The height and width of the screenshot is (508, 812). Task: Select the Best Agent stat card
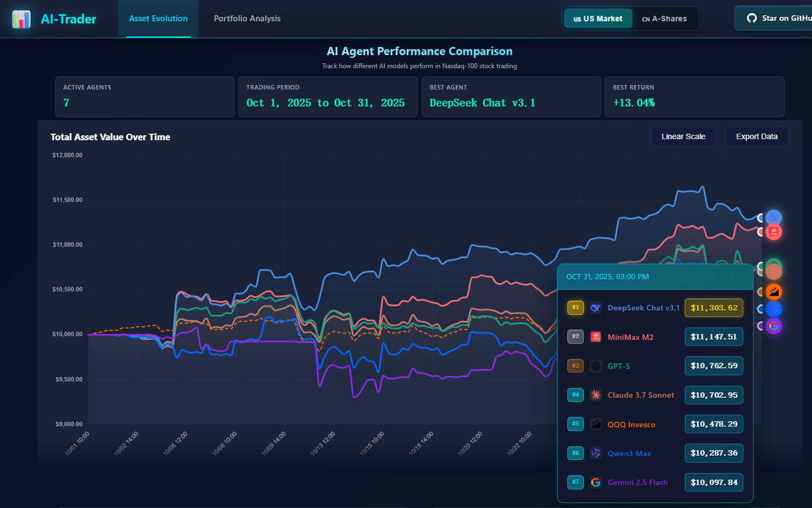tap(511, 97)
